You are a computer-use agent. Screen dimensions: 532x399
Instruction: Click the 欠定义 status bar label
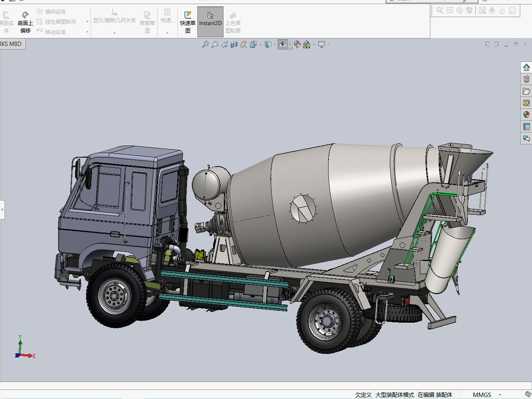(x=363, y=395)
